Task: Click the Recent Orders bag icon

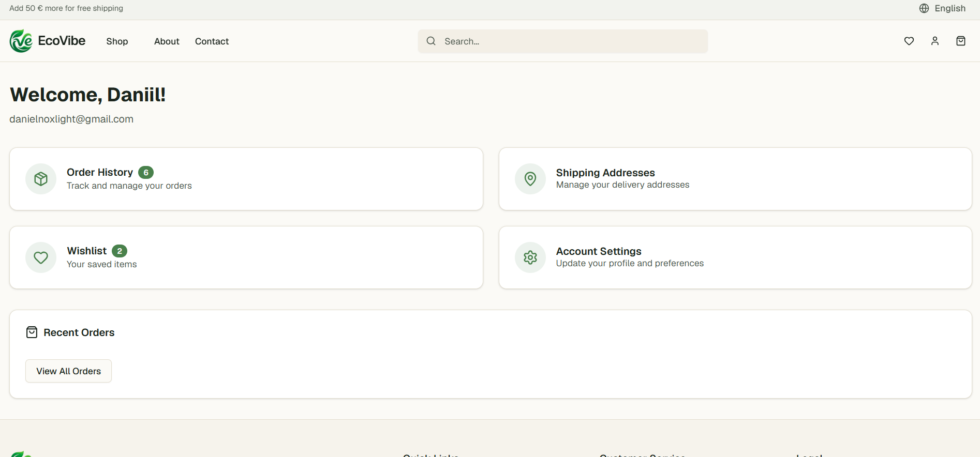Action: point(32,332)
